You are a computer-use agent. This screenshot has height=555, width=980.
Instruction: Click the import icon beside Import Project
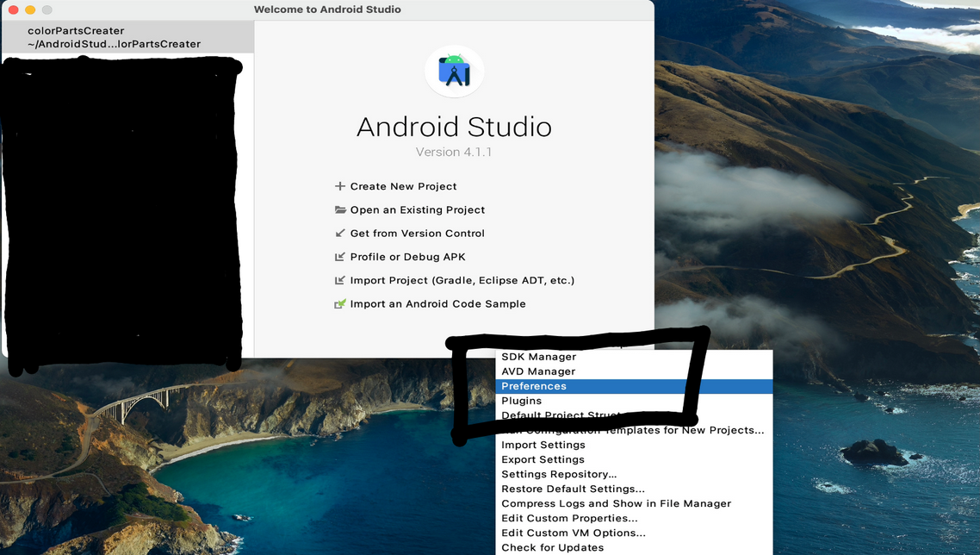(340, 280)
